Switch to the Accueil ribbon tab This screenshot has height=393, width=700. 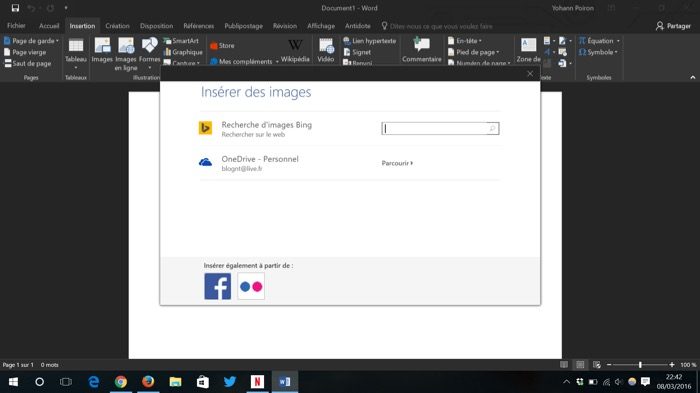[x=49, y=26]
